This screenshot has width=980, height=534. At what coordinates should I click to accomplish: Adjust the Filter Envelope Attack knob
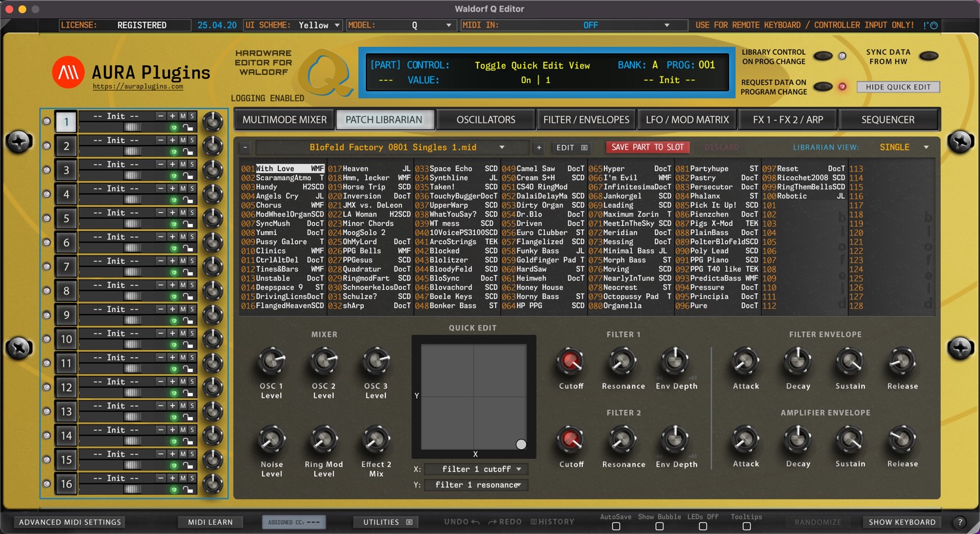click(745, 361)
